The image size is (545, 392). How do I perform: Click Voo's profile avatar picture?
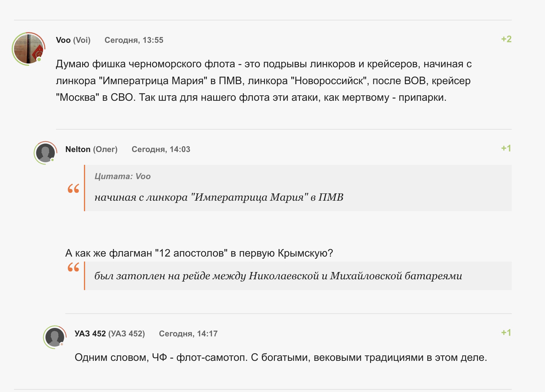point(28,49)
